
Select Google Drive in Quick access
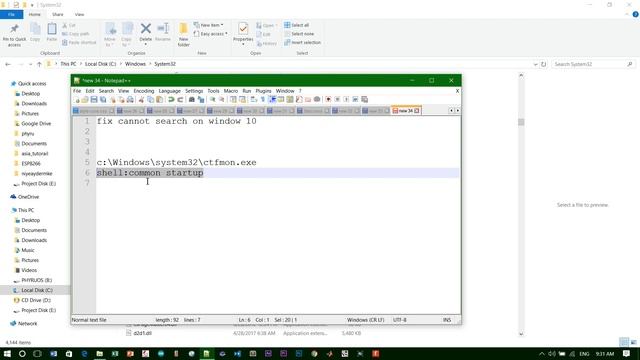click(x=36, y=124)
